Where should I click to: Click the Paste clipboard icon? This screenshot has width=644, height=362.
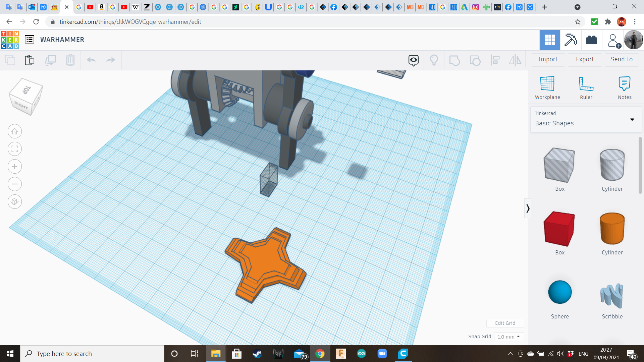tap(30, 60)
